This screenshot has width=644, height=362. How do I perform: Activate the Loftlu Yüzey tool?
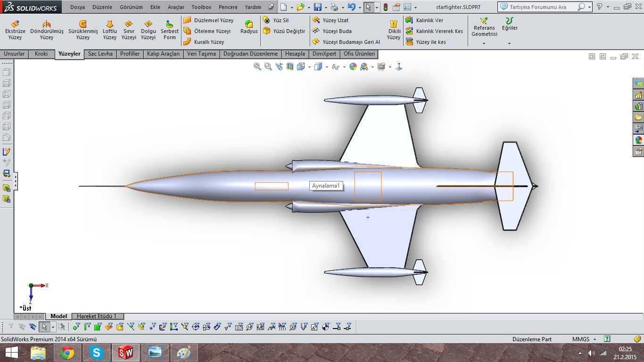110,30
